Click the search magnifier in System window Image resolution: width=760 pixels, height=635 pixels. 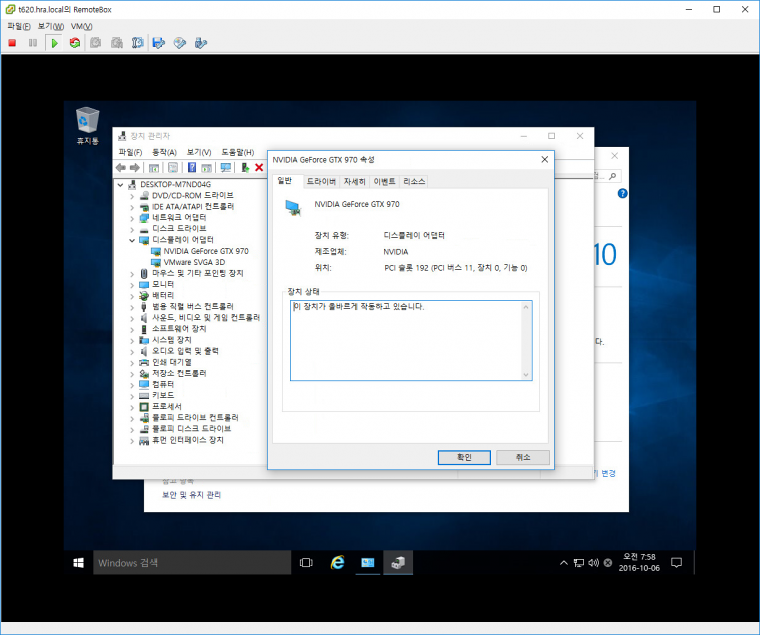click(x=613, y=176)
